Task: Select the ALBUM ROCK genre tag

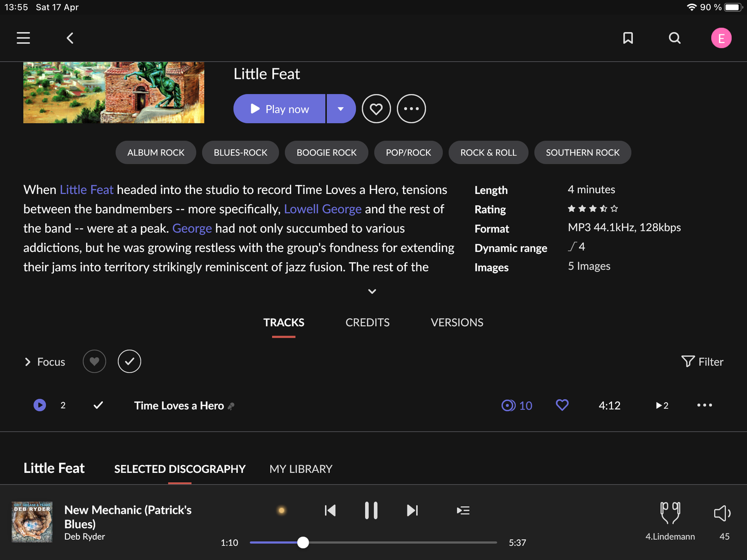Action: [156, 152]
